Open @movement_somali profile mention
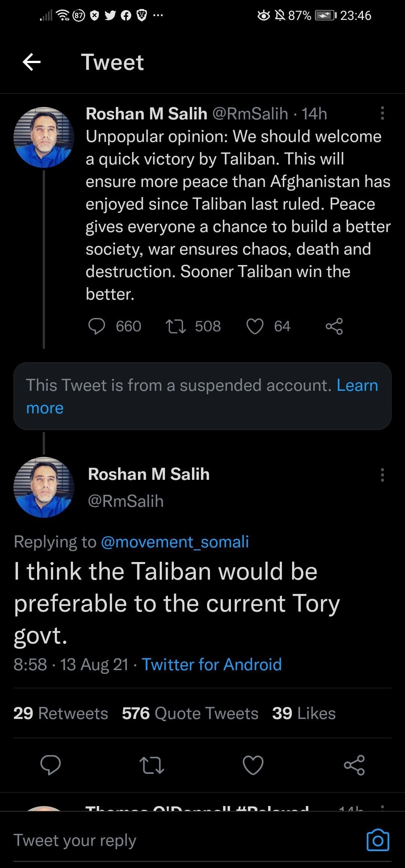Viewport: 405px width, 868px height. tap(175, 542)
